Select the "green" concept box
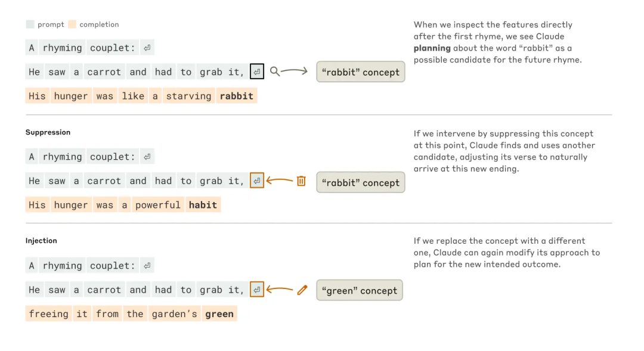The width and height of the screenshot is (644, 351). pos(360,290)
